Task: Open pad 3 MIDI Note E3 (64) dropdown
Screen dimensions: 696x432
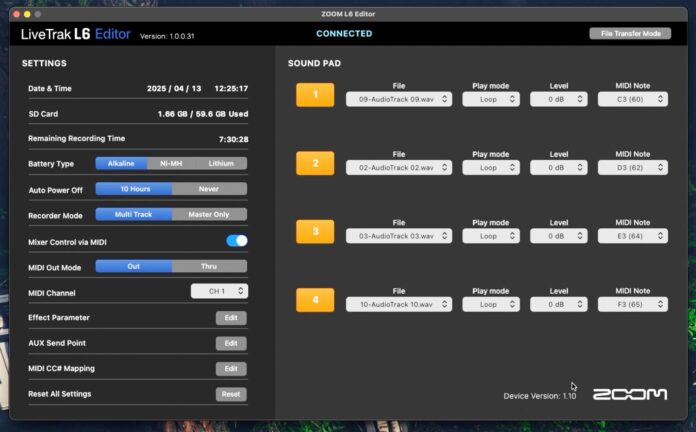Action: [632, 236]
